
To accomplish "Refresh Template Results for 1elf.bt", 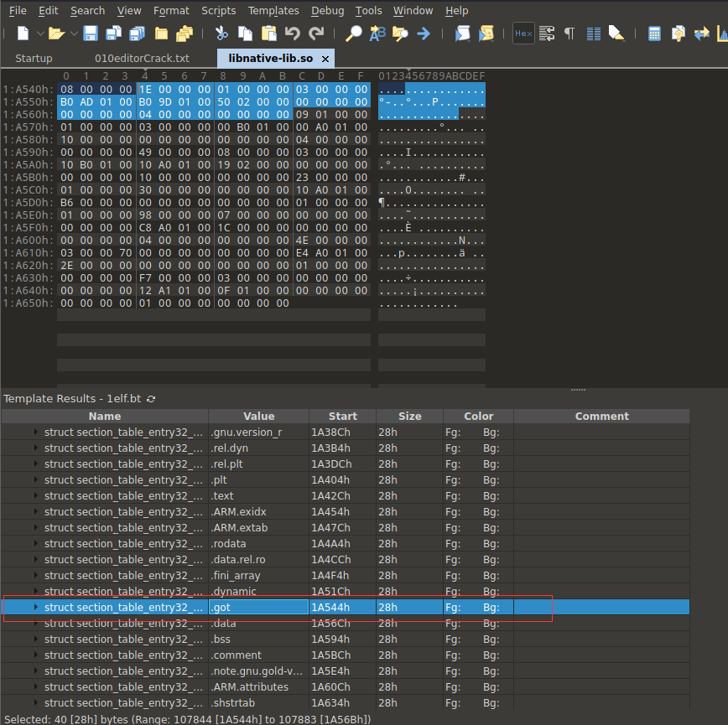I will pos(151,399).
